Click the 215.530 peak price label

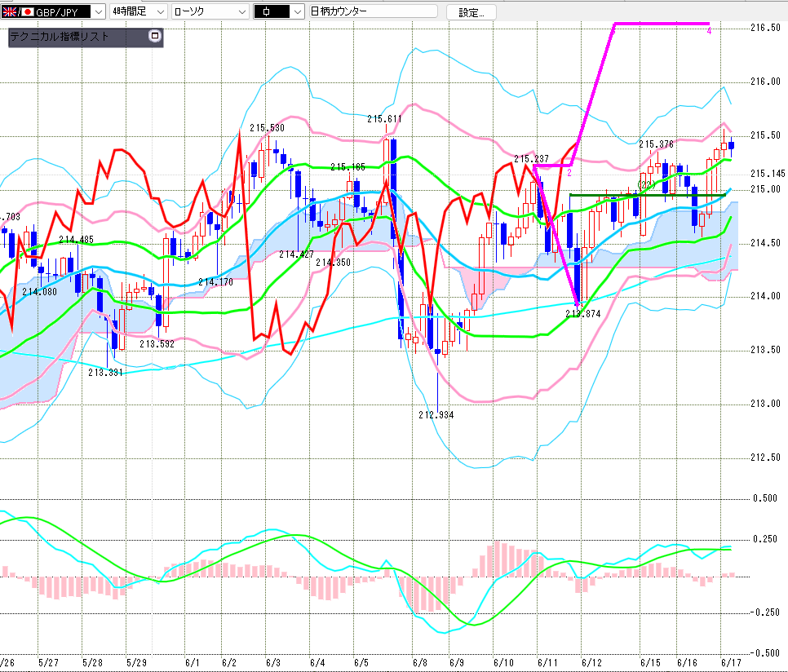268,128
